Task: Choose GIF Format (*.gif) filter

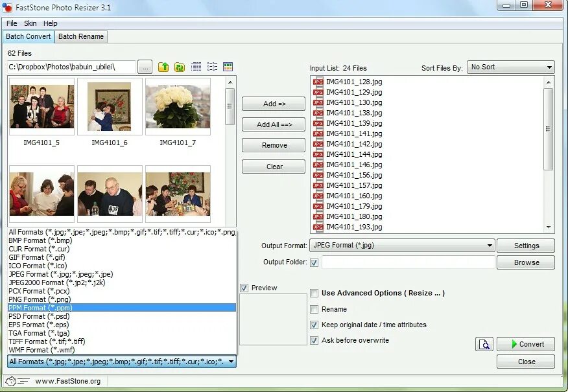Action: pyautogui.click(x=122, y=257)
